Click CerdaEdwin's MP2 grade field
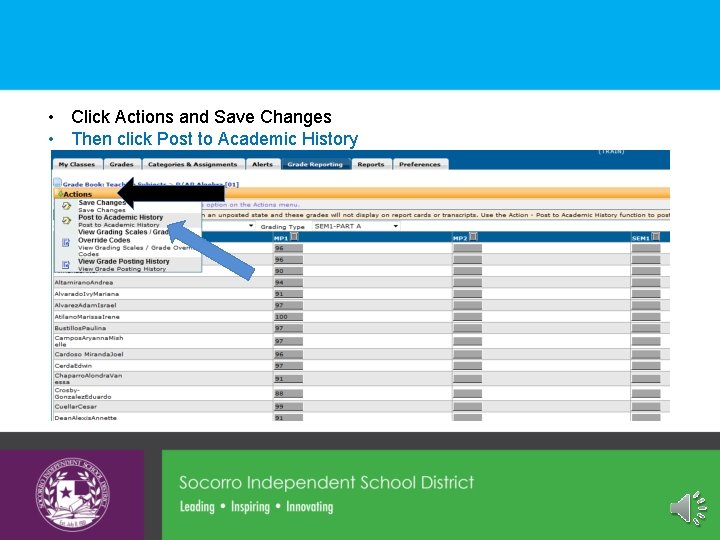Viewport: 720px width, 540px height. 467,366
